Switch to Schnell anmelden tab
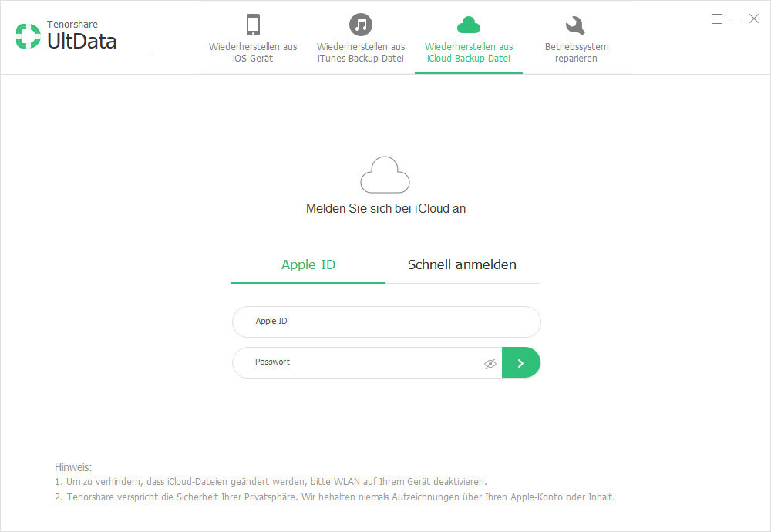Viewport: 771px width, 532px height. 462,265
